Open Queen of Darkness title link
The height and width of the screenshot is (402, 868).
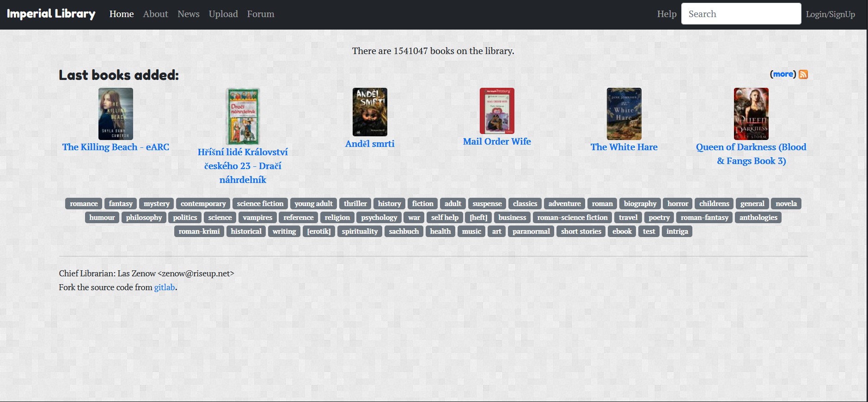coord(751,154)
